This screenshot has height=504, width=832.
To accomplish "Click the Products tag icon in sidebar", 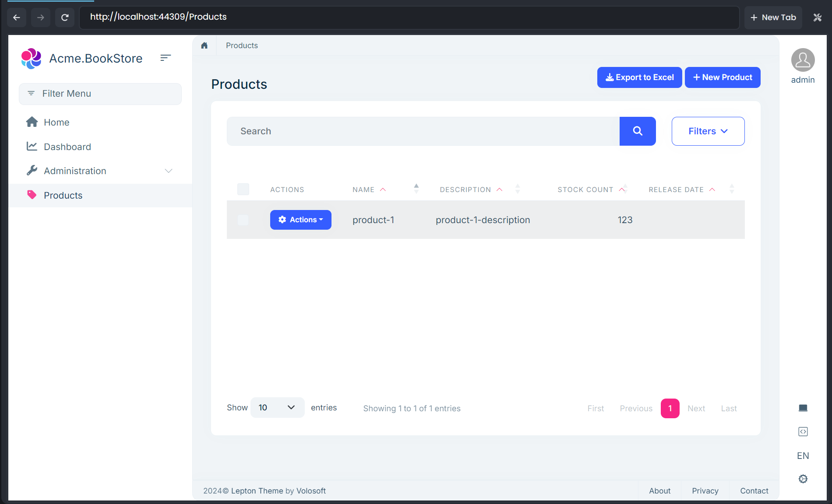I will coord(32,195).
